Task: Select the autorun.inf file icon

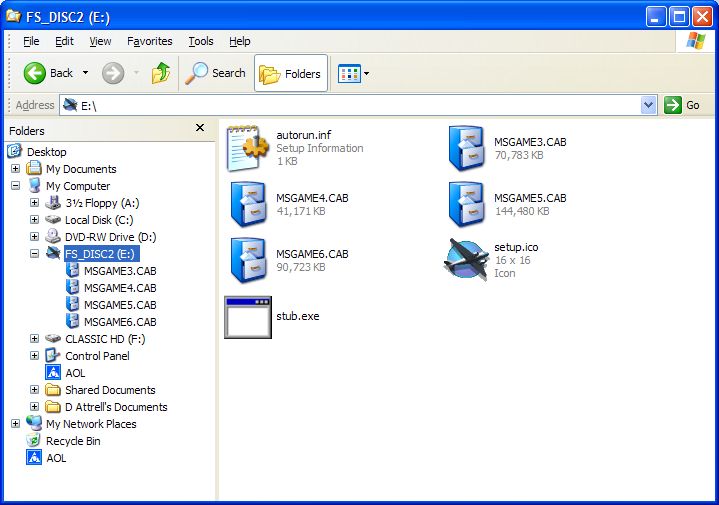Action: coord(248,148)
